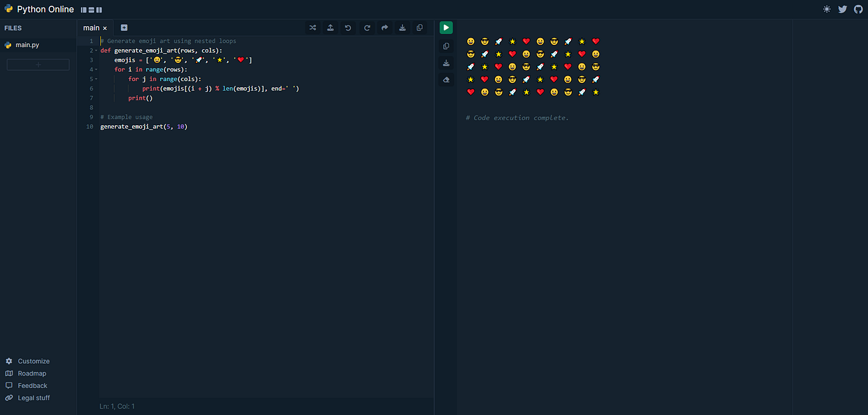Shuffle to a random code example

pos(312,28)
